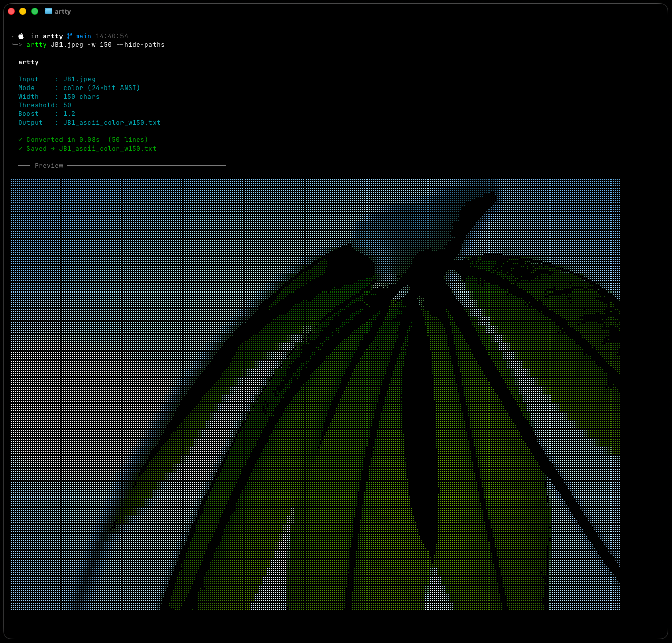Click the output filename in the Output row
Screen dimensions: 672x643
(112, 123)
